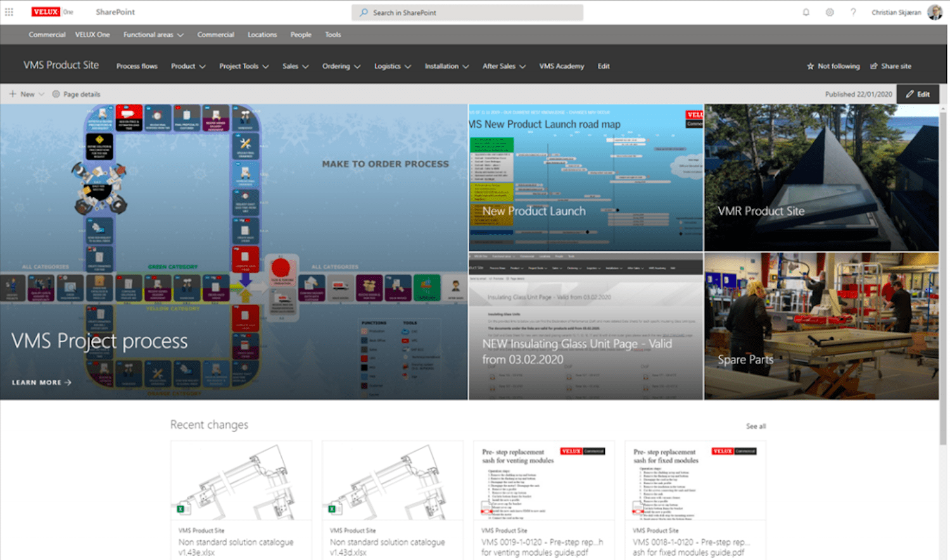Open Non standard solution catalogue v1.43d.xlsx
This screenshot has width=950, height=560.
(x=387, y=547)
